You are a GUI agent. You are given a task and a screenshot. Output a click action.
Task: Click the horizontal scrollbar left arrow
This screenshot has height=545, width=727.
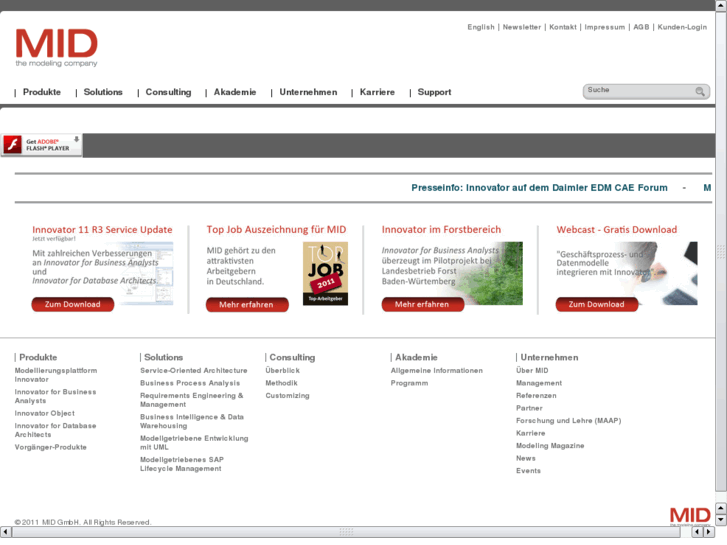click(x=6, y=532)
